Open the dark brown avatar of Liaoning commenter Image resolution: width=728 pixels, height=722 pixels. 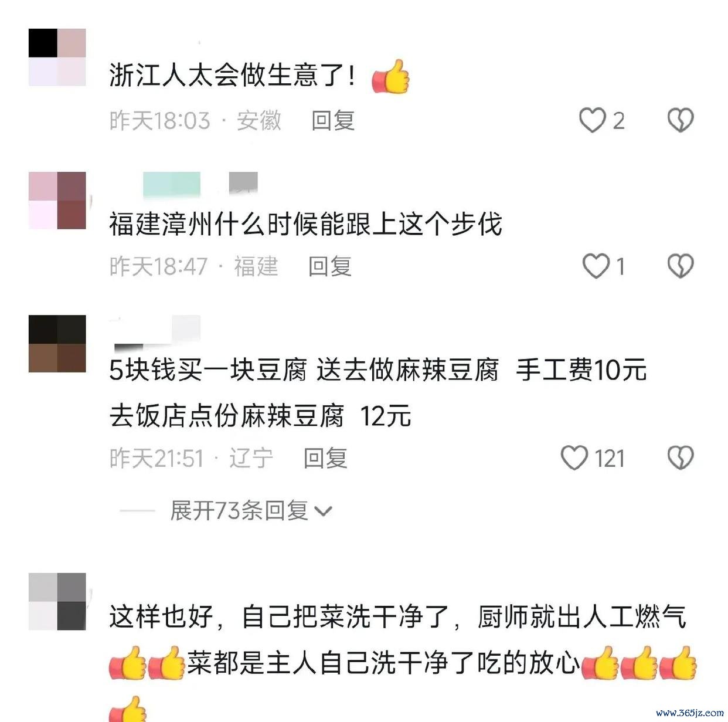tap(57, 344)
